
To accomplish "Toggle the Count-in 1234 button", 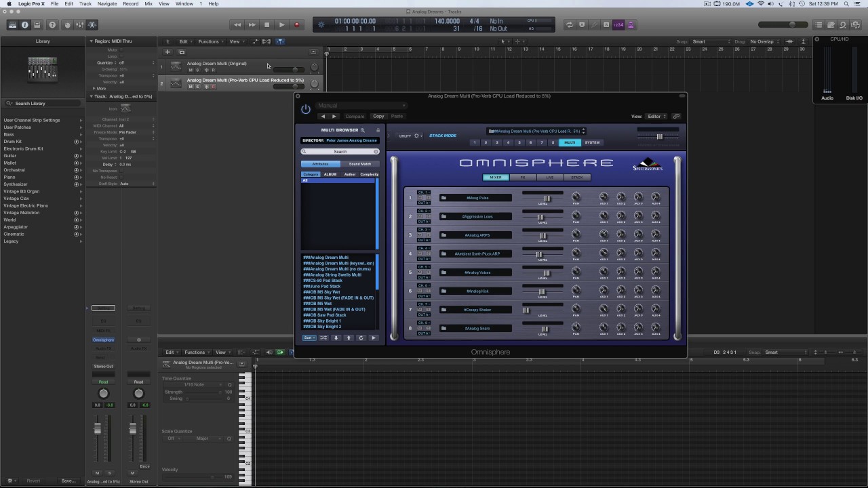I will click(618, 25).
